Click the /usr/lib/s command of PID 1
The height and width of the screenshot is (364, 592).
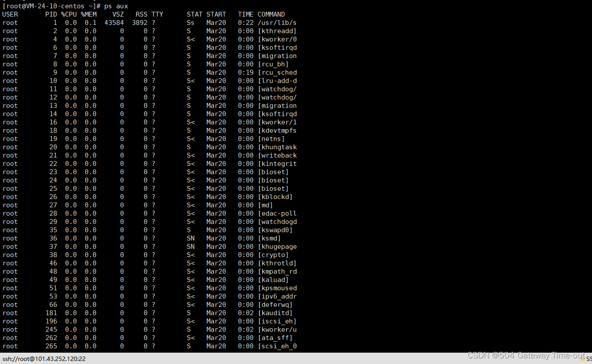[277, 23]
